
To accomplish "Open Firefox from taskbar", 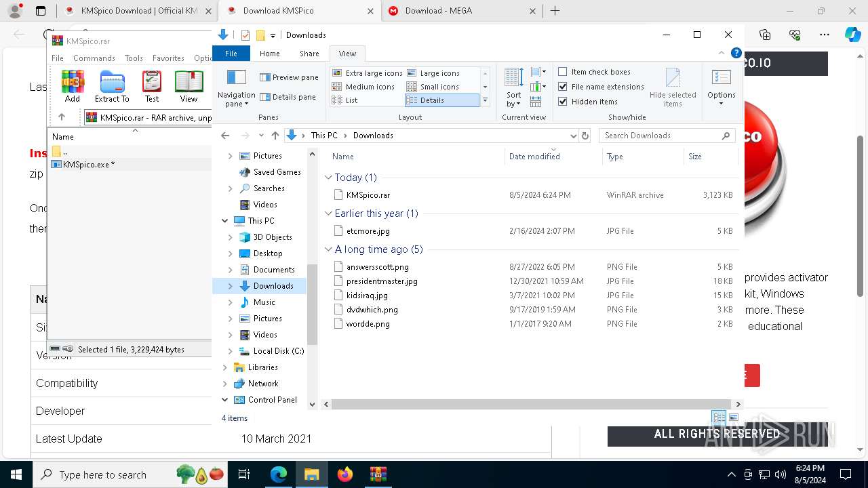I will coord(345,474).
